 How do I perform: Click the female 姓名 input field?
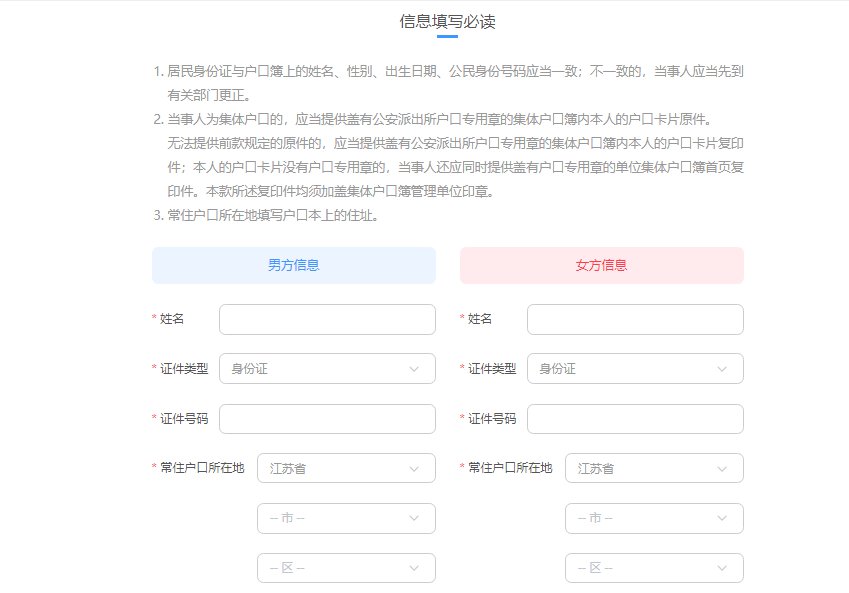635,319
